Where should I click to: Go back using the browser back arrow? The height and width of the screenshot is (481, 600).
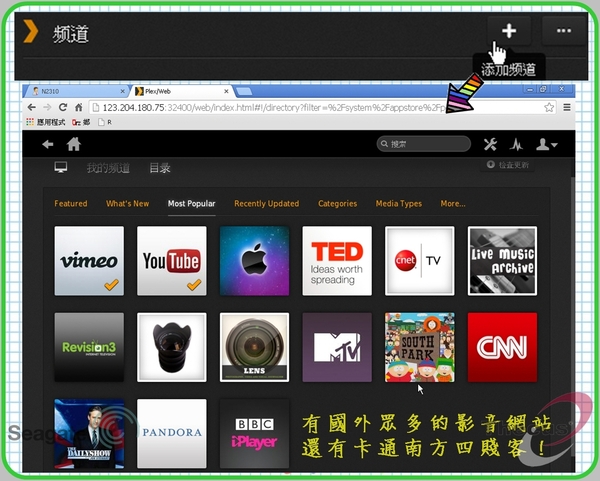click(x=32, y=108)
